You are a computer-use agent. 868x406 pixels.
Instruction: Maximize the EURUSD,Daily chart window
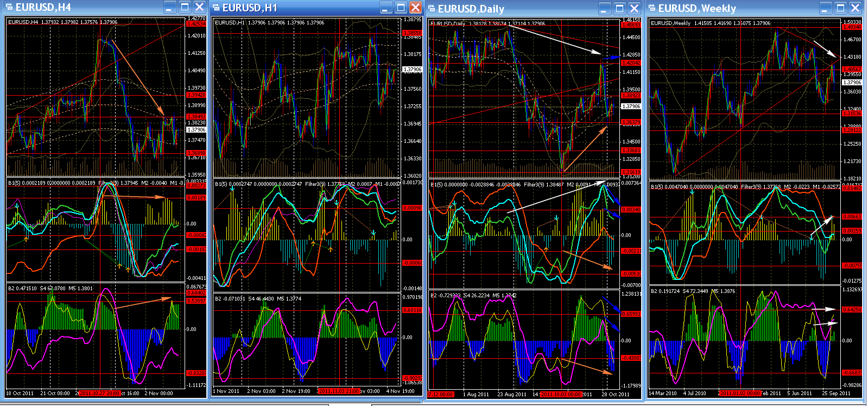pos(619,8)
